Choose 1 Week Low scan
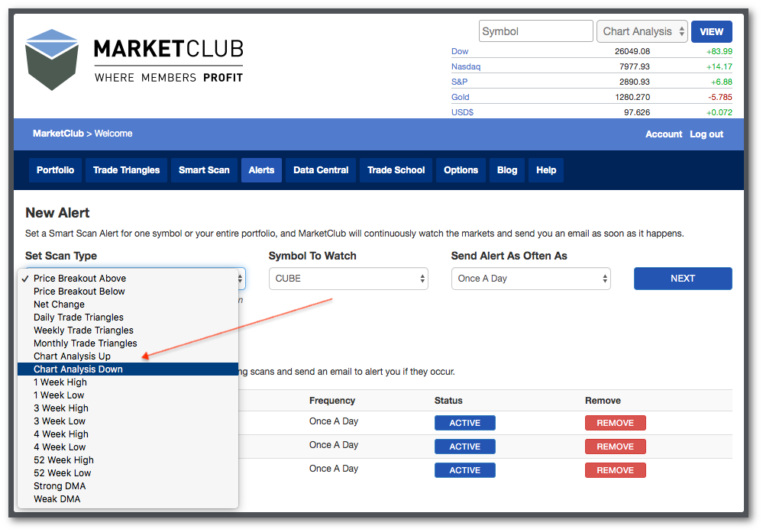Screen dimensions: 763x532 pyautogui.click(x=128, y=395)
